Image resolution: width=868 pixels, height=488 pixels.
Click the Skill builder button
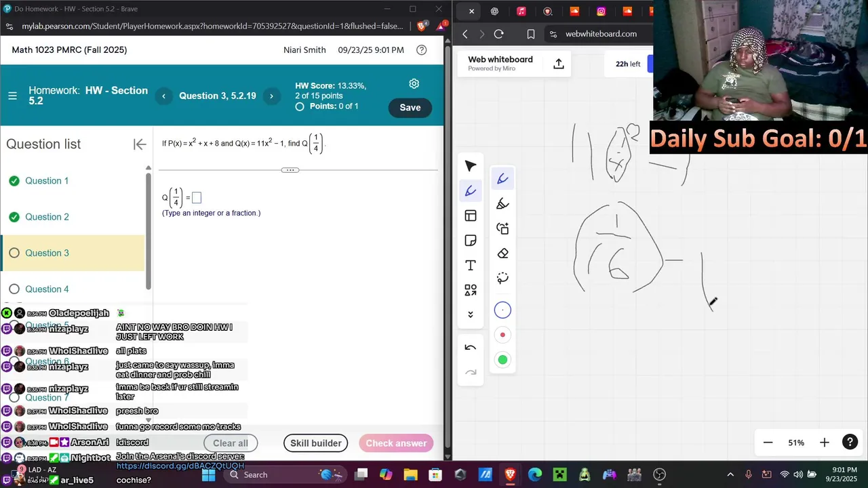pyautogui.click(x=316, y=443)
